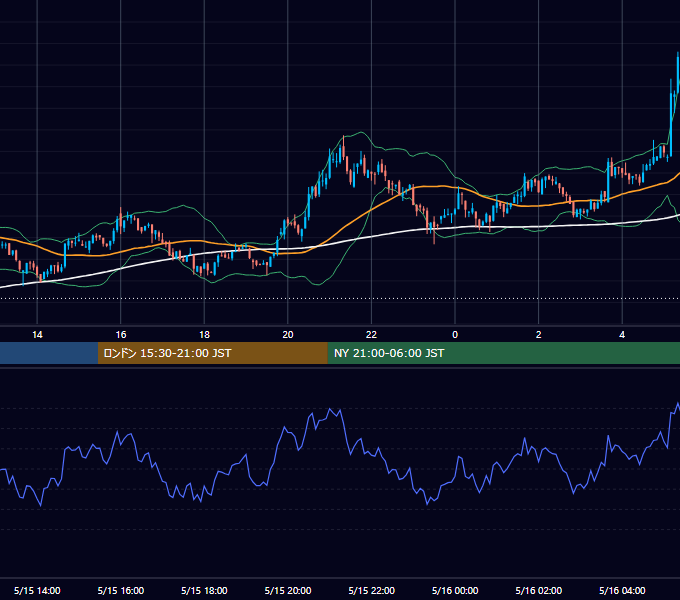Click the 14 hour axis label
This screenshot has width=680, height=600.
point(37,335)
